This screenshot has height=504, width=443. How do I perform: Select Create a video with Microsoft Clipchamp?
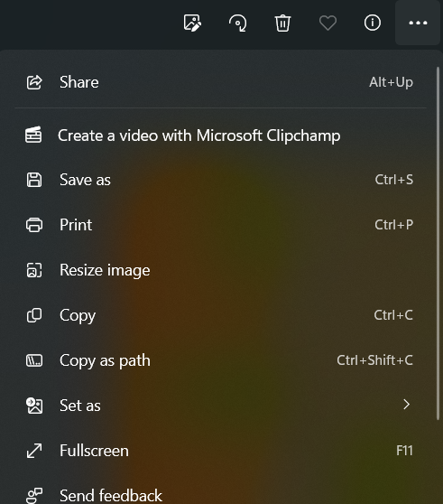point(220,135)
